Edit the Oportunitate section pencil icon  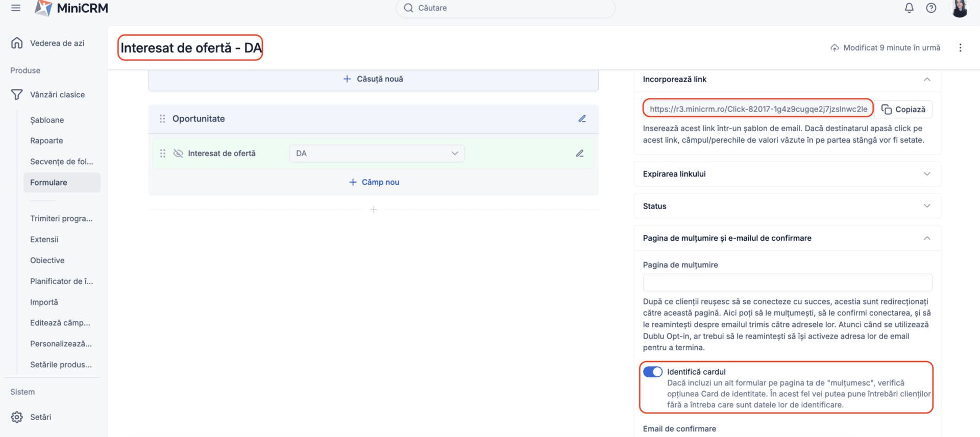point(582,119)
